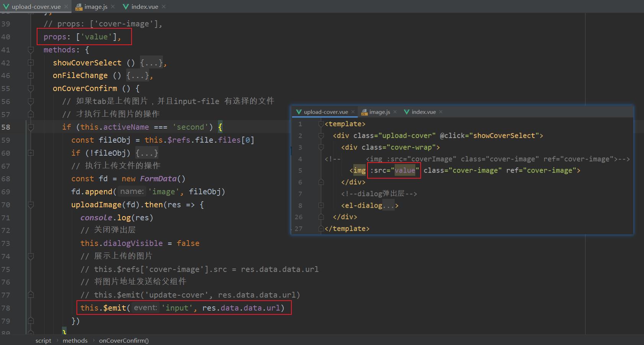Select image.js tab in the inset template window
Image resolution: width=644 pixels, height=345 pixels.
(x=380, y=112)
